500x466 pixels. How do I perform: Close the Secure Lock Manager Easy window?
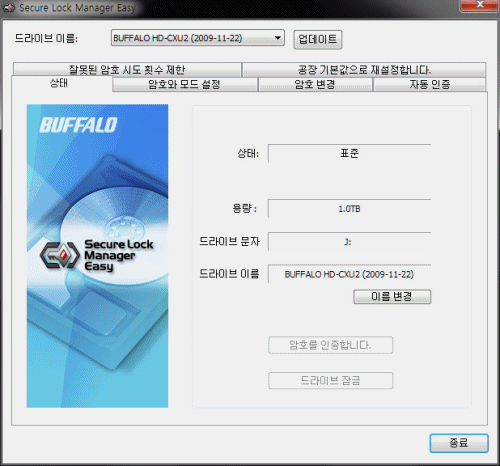[x=479, y=5]
